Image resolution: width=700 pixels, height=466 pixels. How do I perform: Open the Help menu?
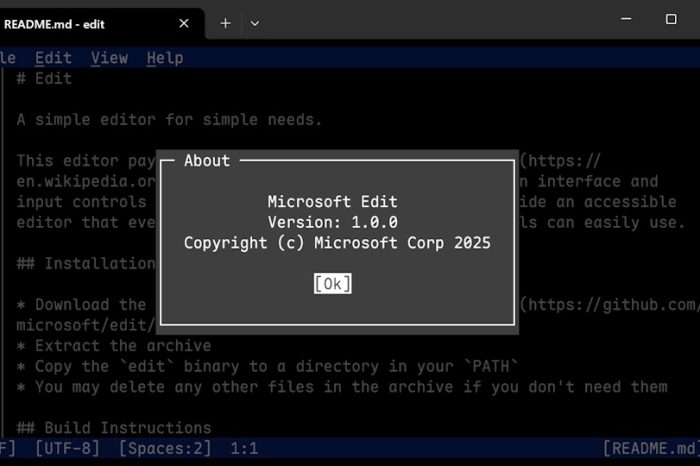[x=165, y=58]
